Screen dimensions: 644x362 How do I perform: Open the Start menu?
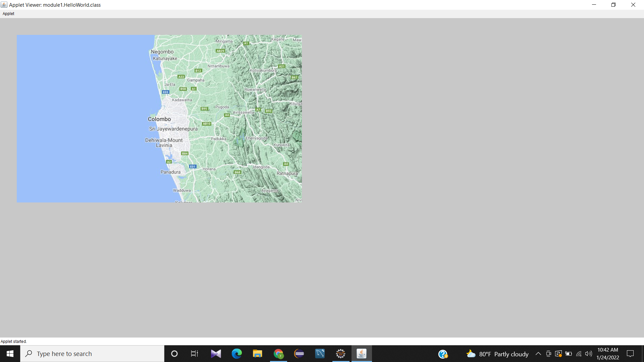(x=10, y=354)
